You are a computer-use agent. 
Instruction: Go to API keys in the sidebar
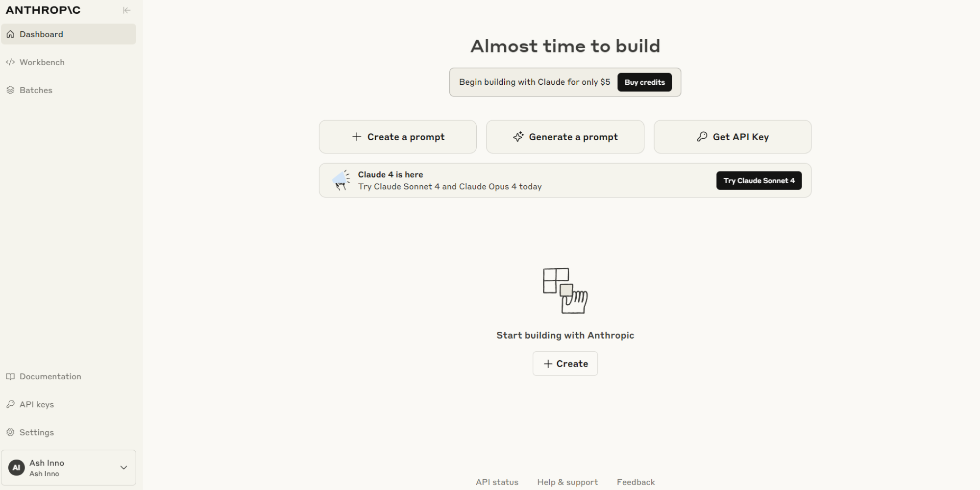pyautogui.click(x=69, y=404)
